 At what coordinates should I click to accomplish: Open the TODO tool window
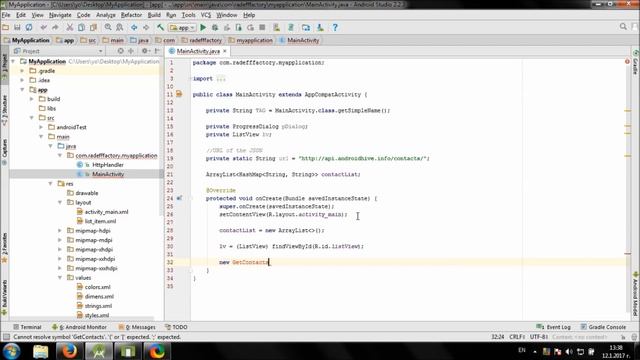click(x=176, y=327)
